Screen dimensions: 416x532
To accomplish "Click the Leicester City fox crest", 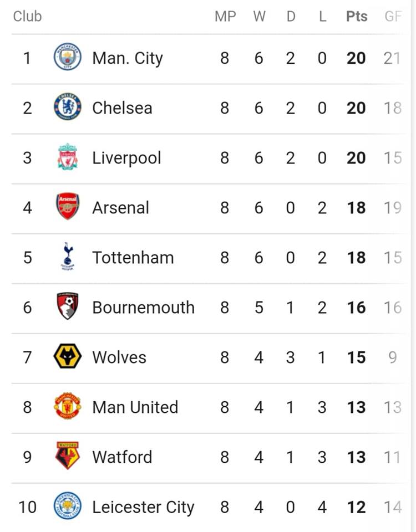I will tap(68, 506).
